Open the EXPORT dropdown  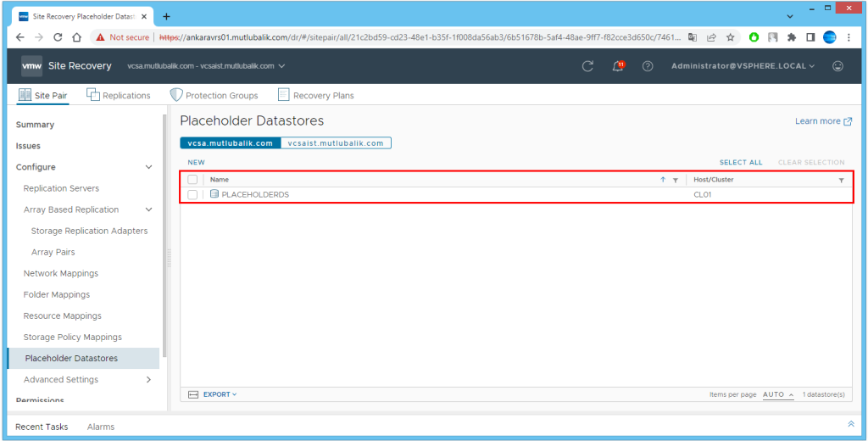220,394
